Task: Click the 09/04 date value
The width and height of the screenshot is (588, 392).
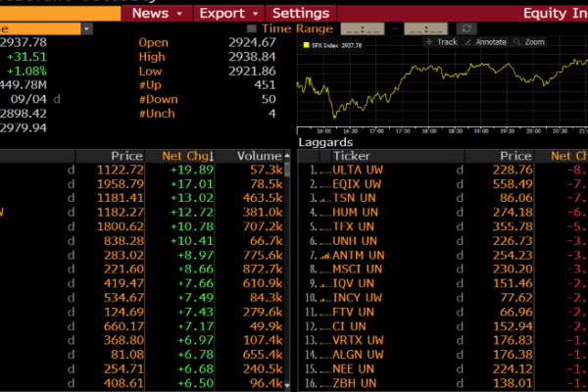Action: (28, 99)
